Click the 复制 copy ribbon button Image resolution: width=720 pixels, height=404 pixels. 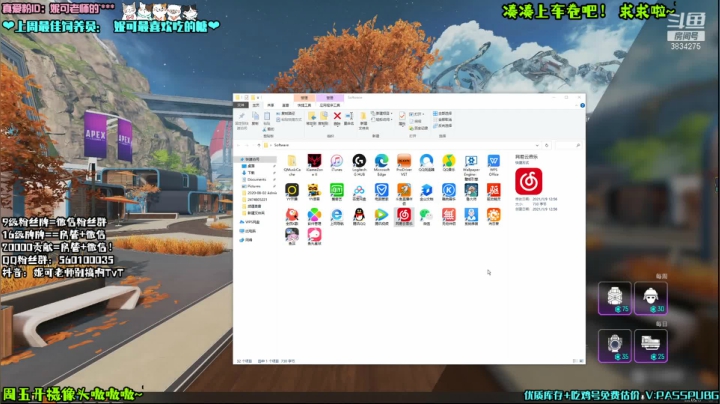tap(255, 118)
